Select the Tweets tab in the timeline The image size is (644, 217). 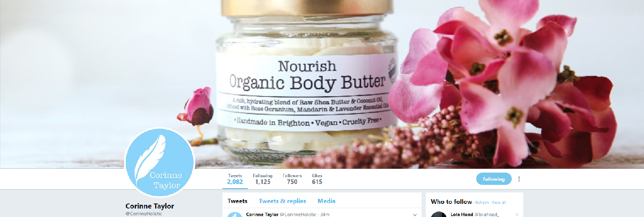237,201
